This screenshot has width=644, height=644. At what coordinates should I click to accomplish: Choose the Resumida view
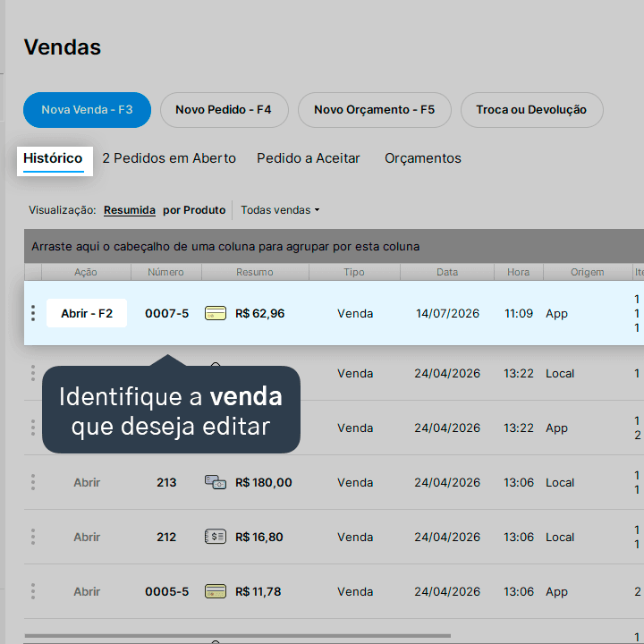pyautogui.click(x=130, y=210)
